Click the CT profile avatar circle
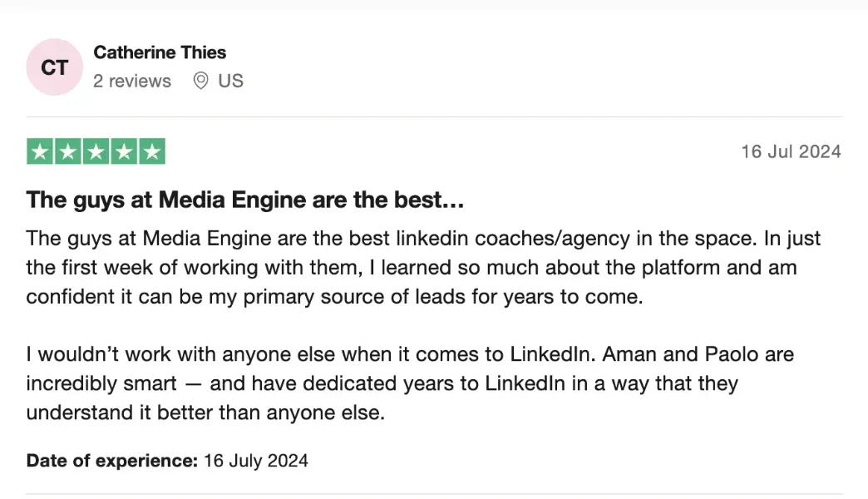This screenshot has width=868, height=499. (54, 67)
